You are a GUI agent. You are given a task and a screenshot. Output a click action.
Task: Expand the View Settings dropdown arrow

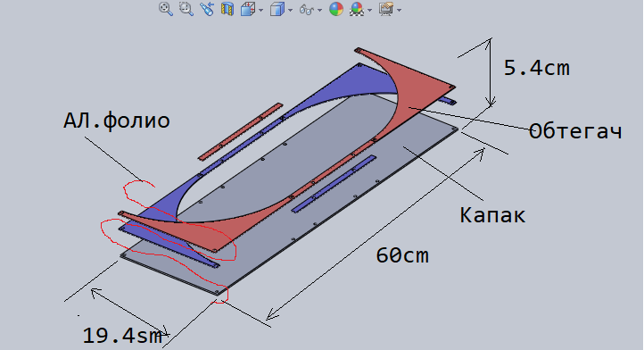pos(399,10)
